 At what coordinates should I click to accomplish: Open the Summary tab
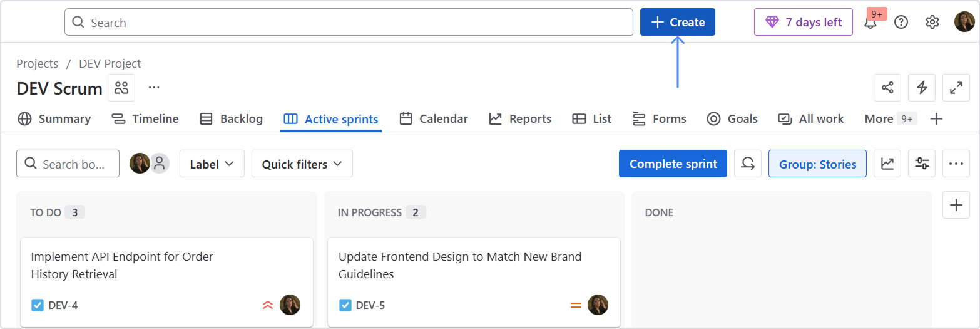click(54, 118)
